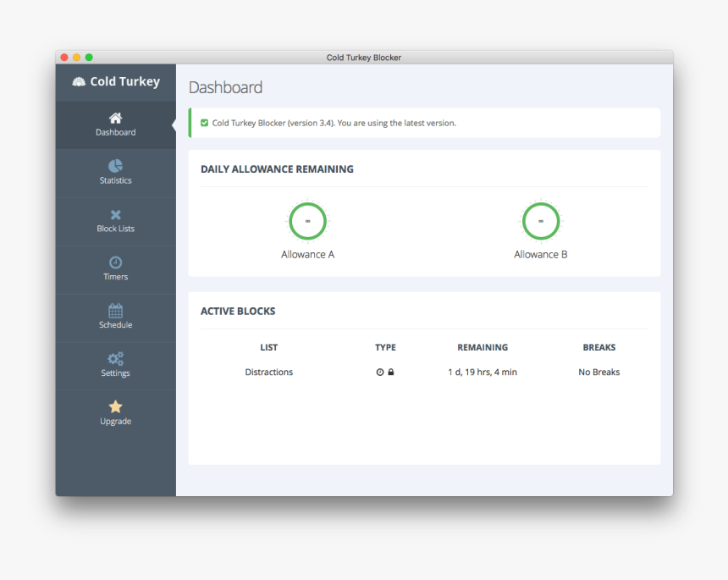
Task: Open the Distractions block list entry
Action: pyautogui.click(x=268, y=372)
